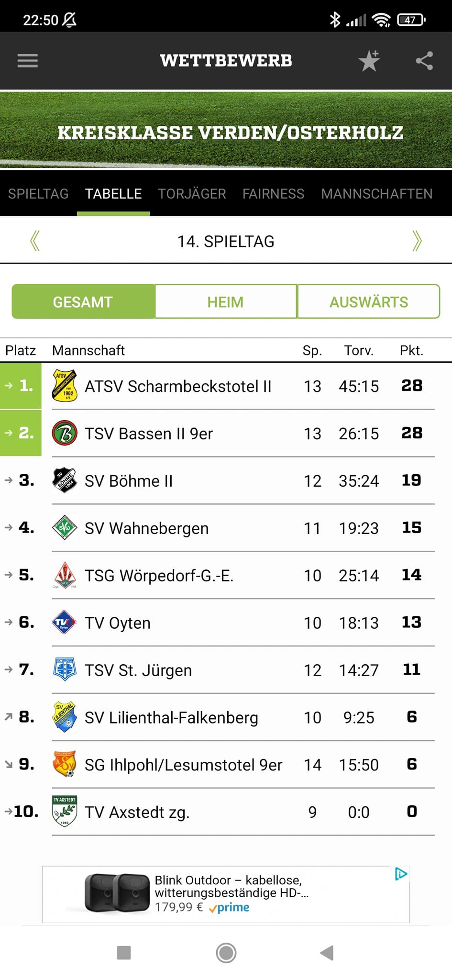452x980 pixels.
Task: Tap SV Böhme II crest
Action: [x=65, y=480]
